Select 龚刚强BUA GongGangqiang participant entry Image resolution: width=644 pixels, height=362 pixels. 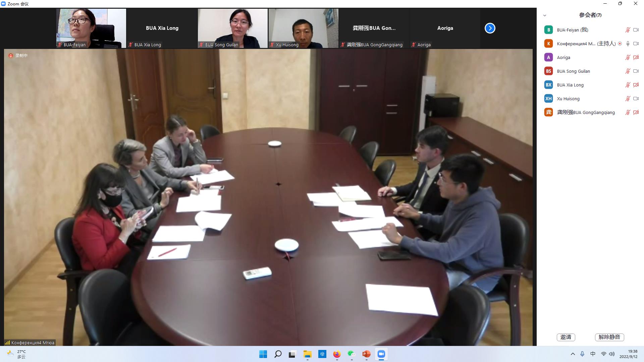point(586,112)
